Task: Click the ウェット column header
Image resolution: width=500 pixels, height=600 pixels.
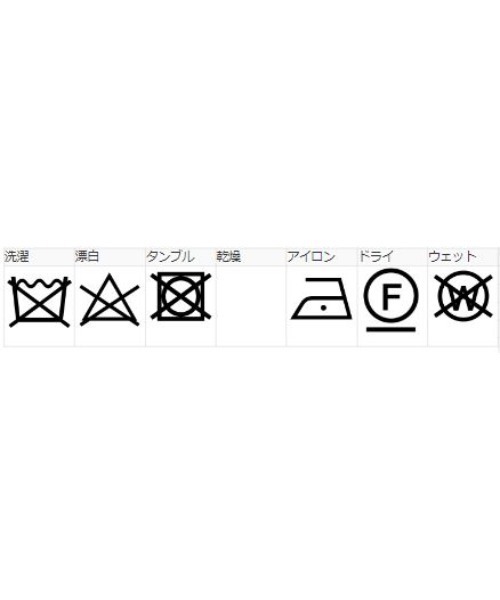Action: 452,256
